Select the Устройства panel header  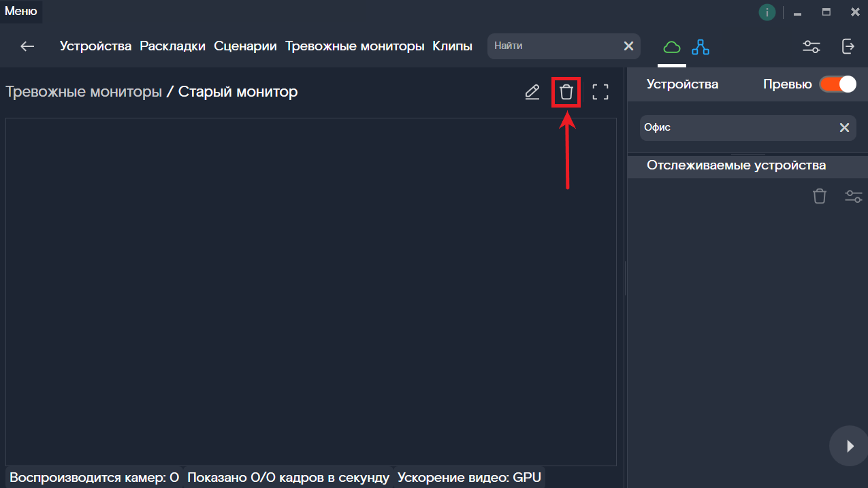[x=682, y=84]
